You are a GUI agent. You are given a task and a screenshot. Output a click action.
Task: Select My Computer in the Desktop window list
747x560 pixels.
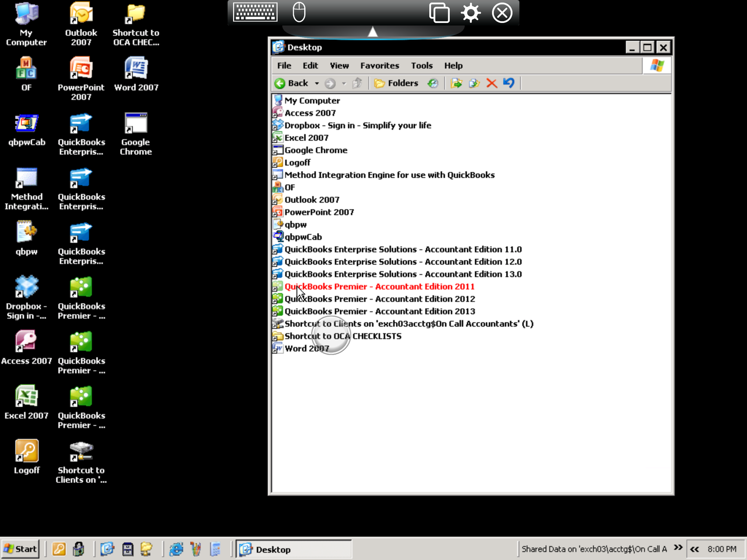click(307, 101)
